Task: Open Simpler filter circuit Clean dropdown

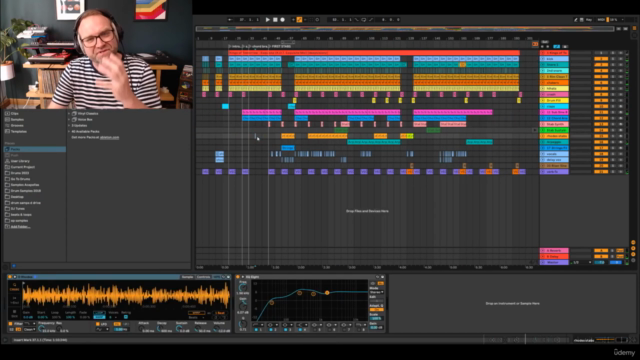Action: [x=29, y=329]
